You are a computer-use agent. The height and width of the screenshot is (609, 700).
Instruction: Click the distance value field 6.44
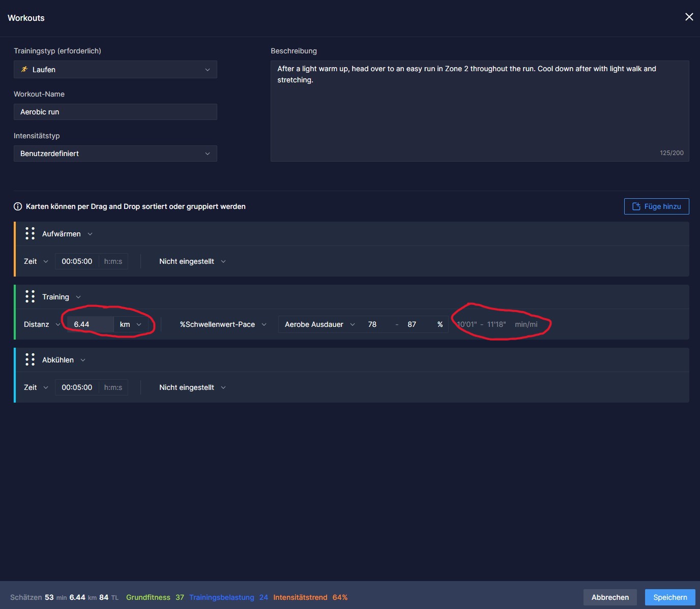90,324
